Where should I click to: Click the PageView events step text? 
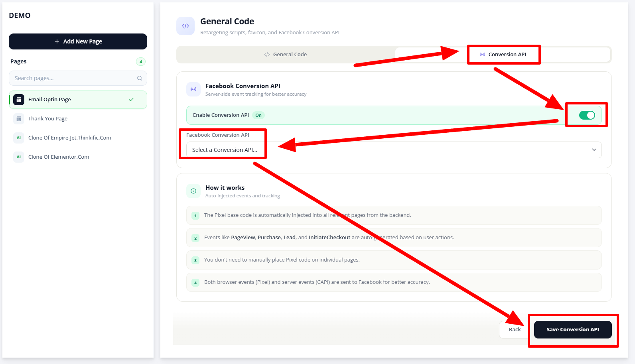point(329,238)
